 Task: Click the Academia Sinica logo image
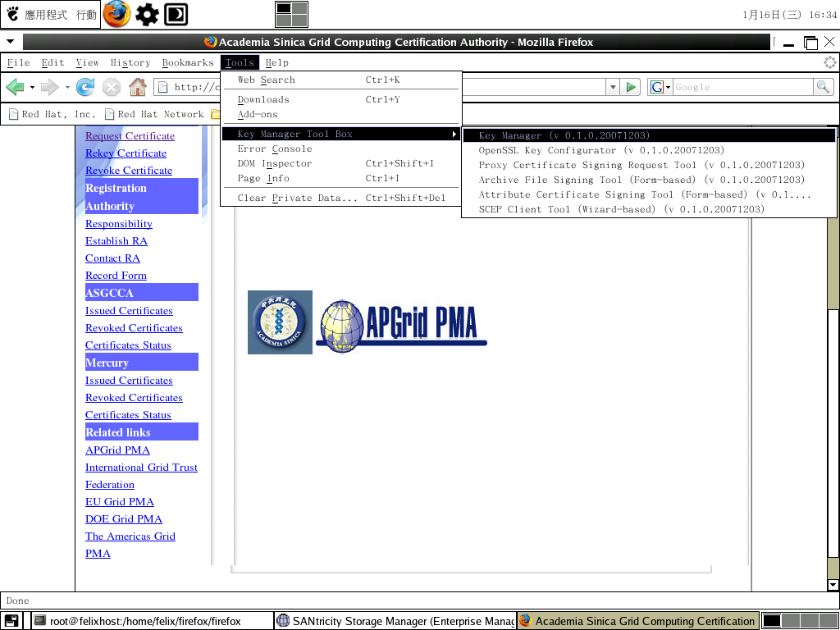tap(280, 322)
